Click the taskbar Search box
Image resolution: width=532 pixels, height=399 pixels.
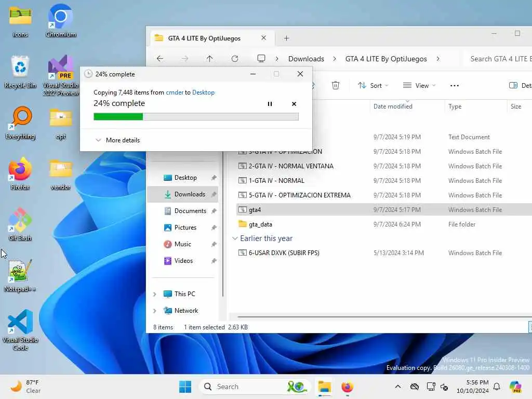click(255, 387)
